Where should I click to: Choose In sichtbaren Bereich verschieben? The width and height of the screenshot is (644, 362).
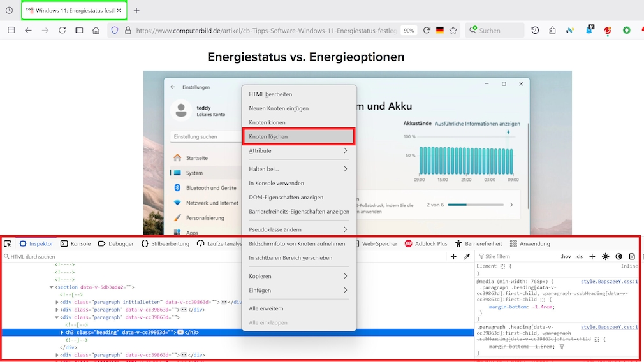(299, 257)
